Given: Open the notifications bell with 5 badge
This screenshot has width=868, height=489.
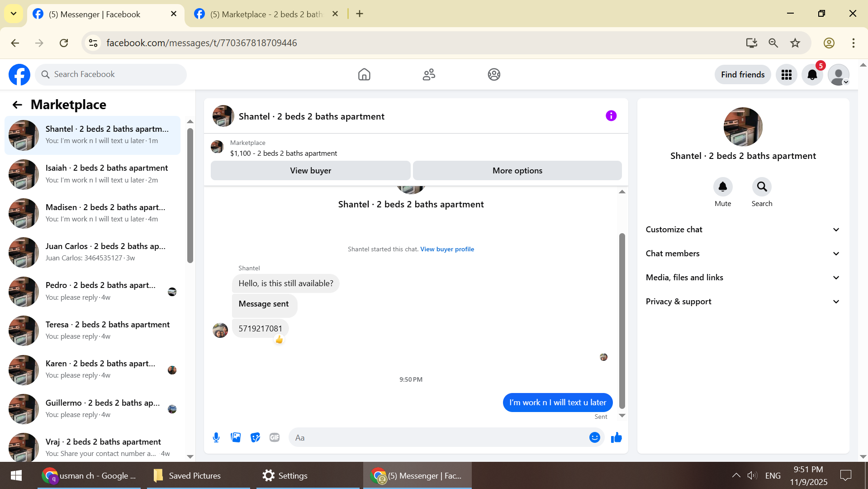Looking at the screenshot, I should 812,75.
